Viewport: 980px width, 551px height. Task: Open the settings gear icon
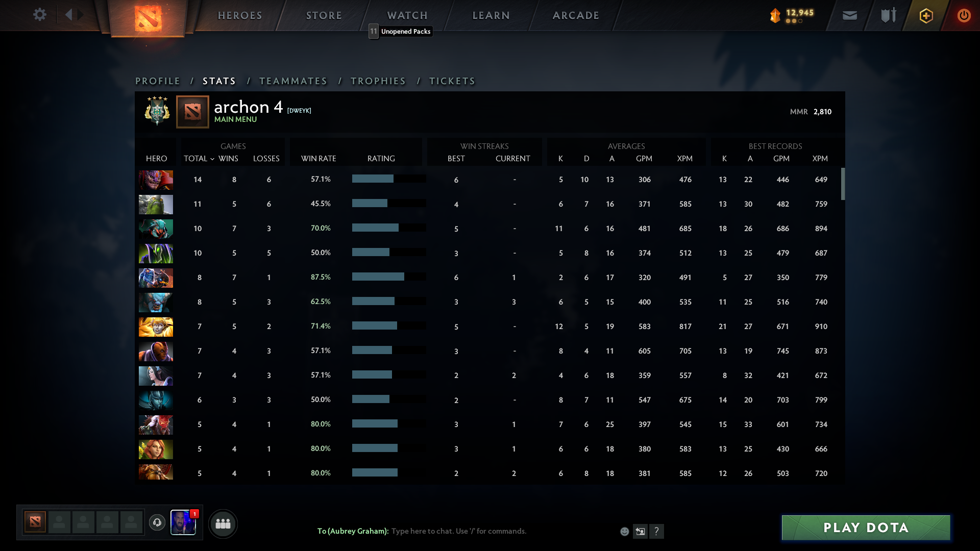(x=40, y=15)
